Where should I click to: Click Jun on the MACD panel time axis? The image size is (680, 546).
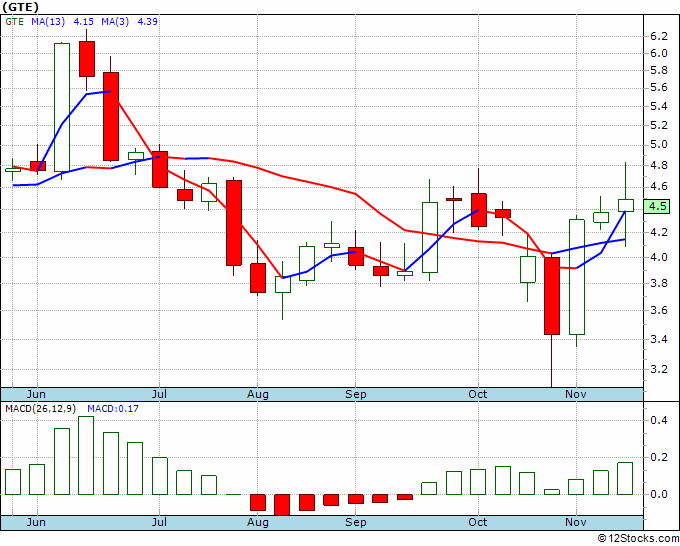coord(36,522)
